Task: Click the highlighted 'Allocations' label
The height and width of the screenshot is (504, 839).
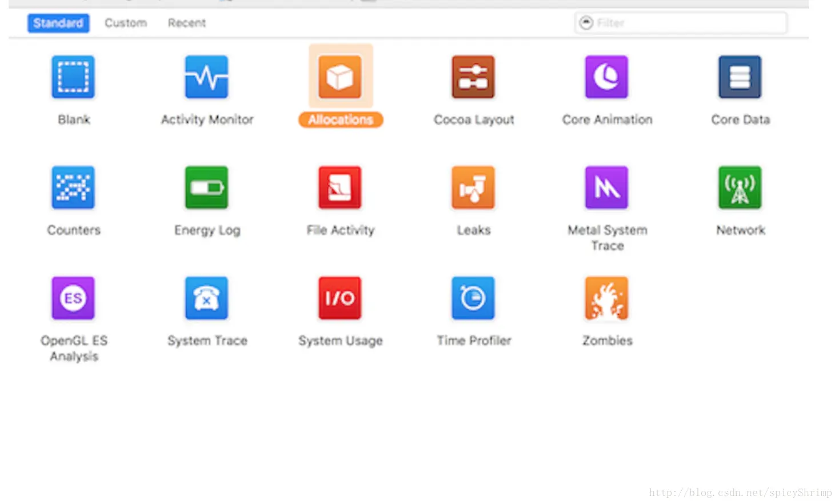Action: [x=341, y=119]
